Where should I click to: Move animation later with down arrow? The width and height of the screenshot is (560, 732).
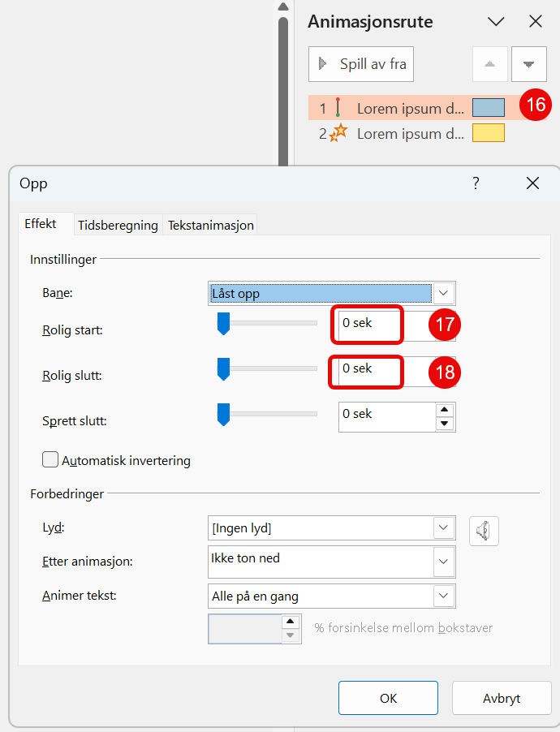tap(528, 64)
